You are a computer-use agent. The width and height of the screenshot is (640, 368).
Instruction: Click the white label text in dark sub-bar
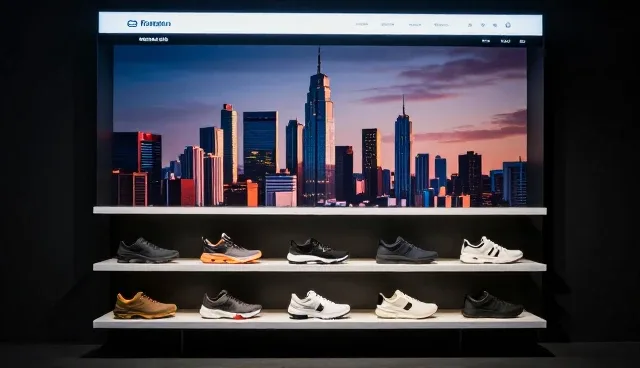(153, 40)
